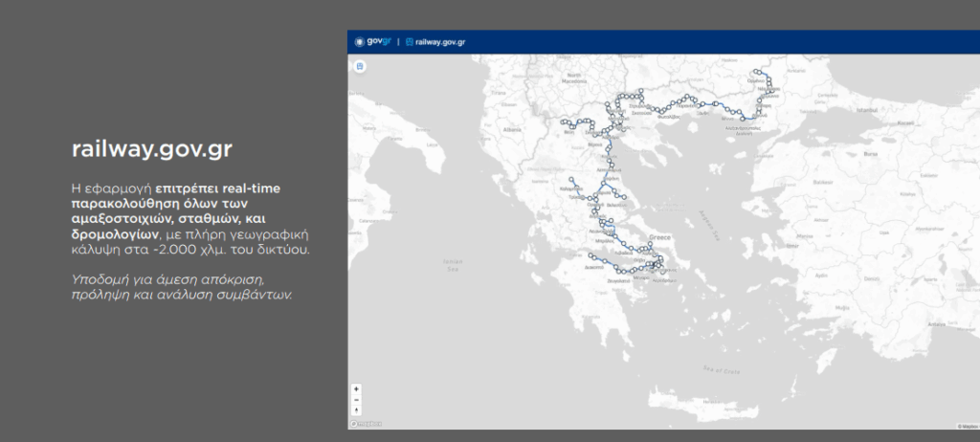Click the 'Αεροδρόμιο' station label
This screenshot has height=442, width=980.
coord(665,280)
